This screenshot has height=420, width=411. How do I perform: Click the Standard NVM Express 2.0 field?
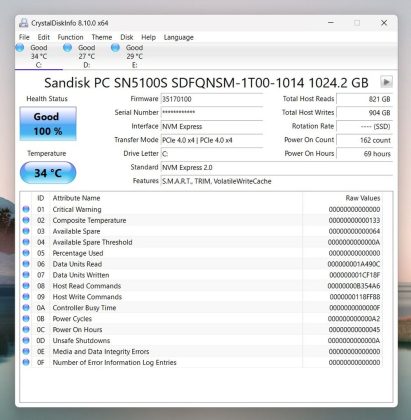click(277, 167)
